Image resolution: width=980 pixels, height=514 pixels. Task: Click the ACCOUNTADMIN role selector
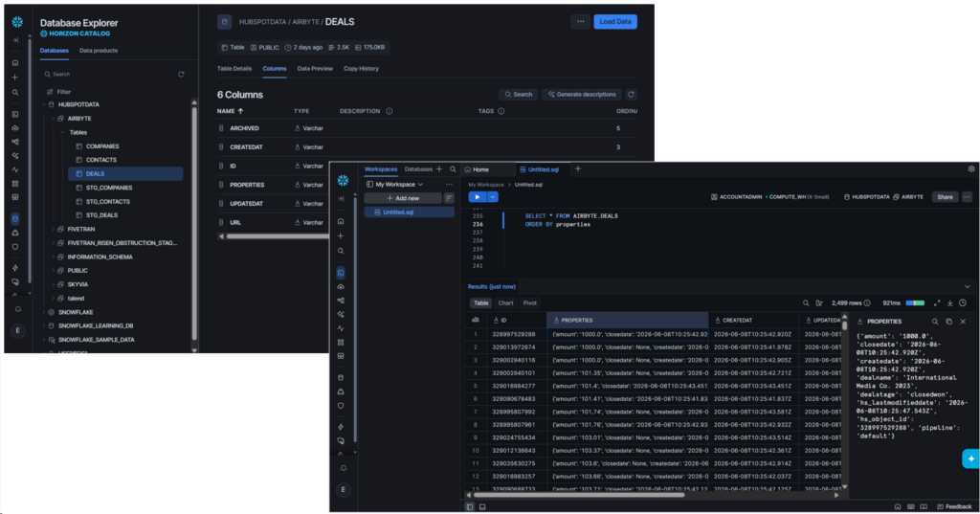(736, 197)
